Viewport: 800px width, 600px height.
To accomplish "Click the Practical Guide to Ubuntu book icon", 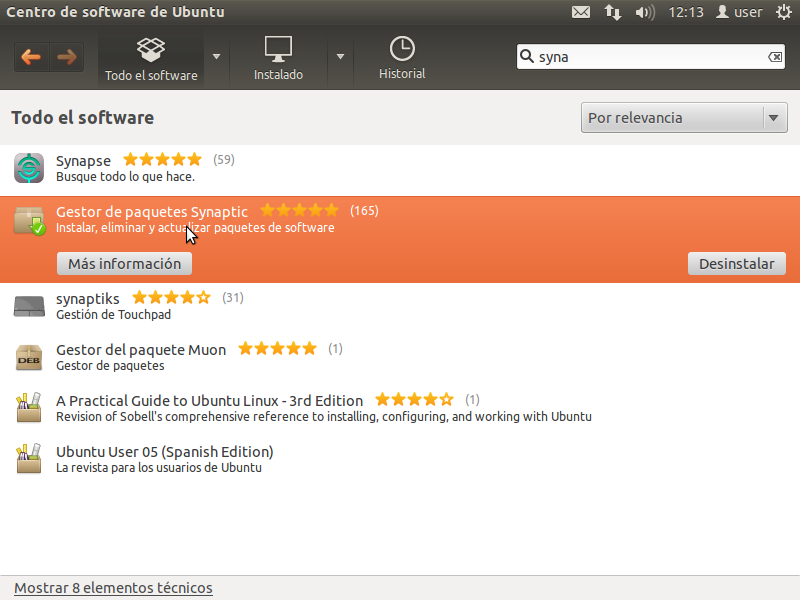I will pyautogui.click(x=29, y=408).
